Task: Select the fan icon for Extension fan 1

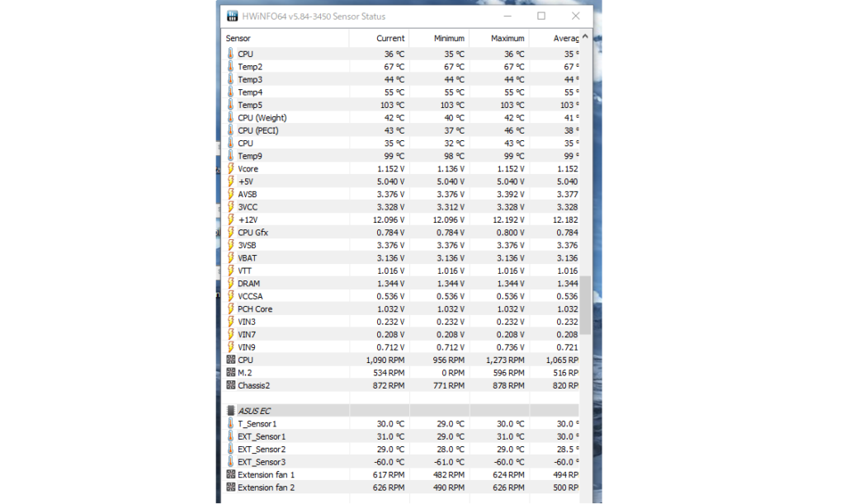Action: tap(231, 474)
